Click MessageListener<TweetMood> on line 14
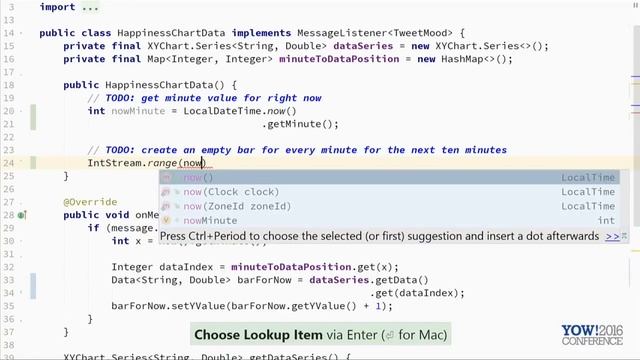 [x=375, y=33]
